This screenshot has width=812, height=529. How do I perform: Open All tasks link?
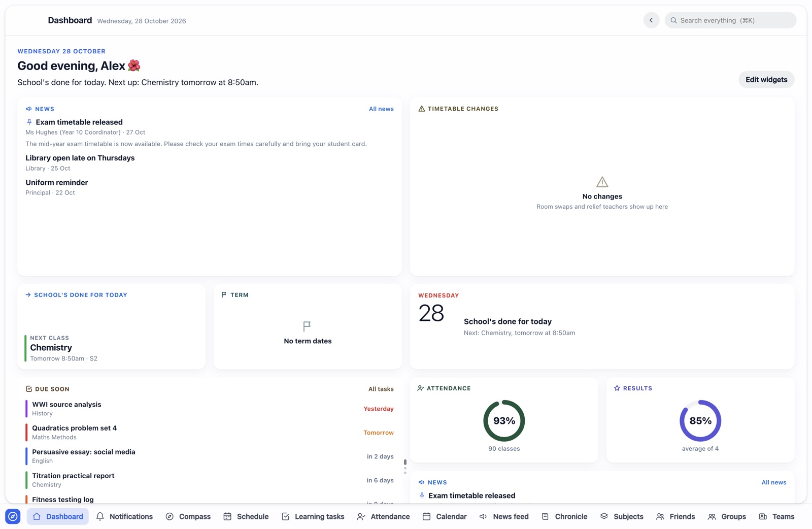pyautogui.click(x=381, y=389)
